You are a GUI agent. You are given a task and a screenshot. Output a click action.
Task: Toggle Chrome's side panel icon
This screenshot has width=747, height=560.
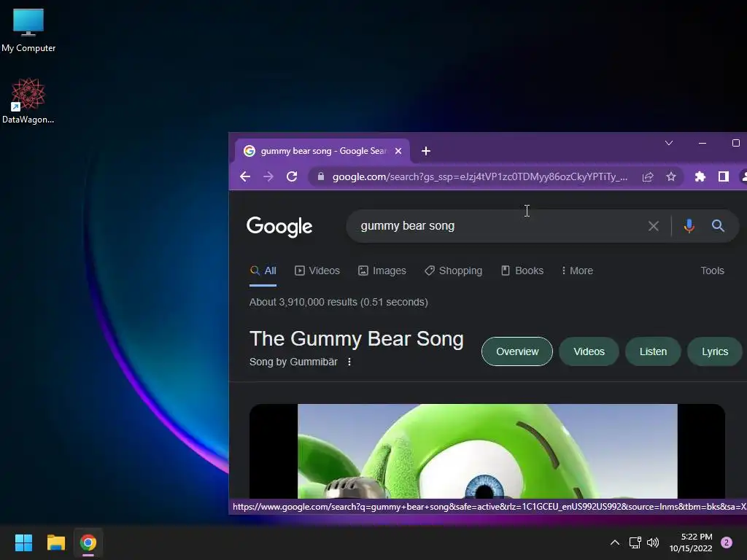tap(723, 176)
